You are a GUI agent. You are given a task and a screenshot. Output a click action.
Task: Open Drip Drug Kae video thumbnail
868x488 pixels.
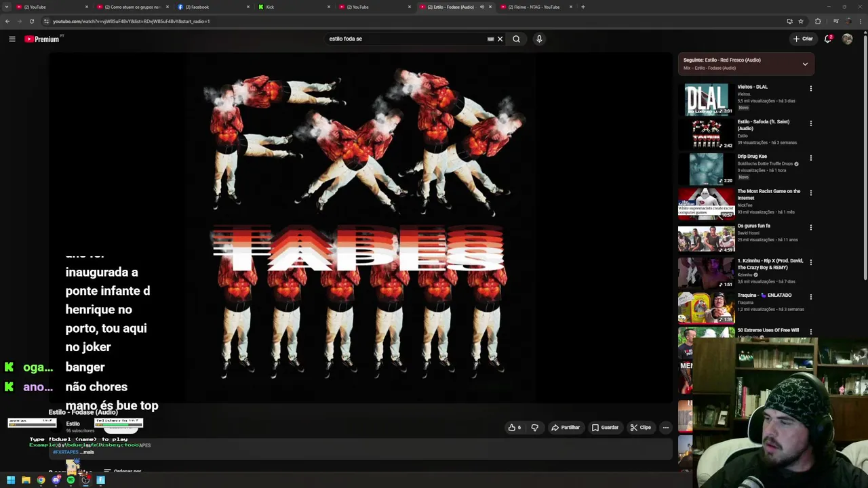click(706, 169)
